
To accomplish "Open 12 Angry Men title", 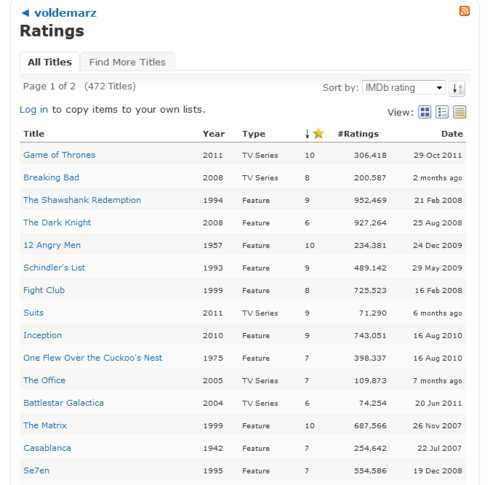I will 52,245.
